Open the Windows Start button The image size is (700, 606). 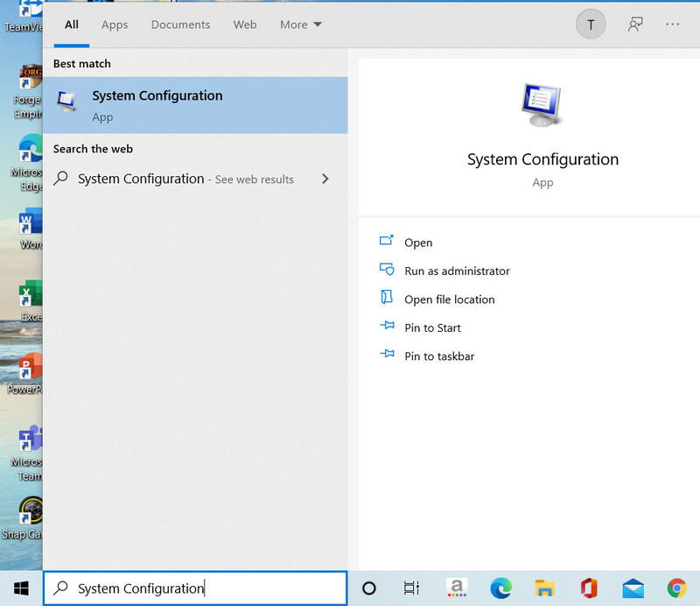[21, 588]
